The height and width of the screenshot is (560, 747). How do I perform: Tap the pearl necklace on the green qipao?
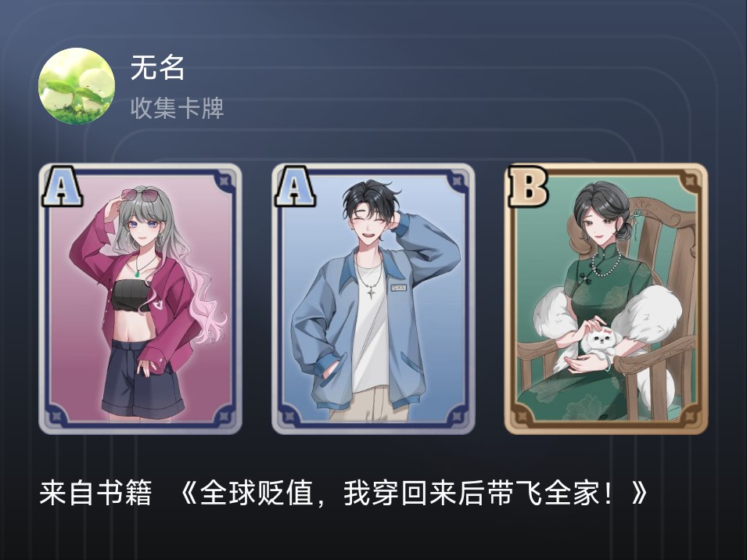point(605,263)
